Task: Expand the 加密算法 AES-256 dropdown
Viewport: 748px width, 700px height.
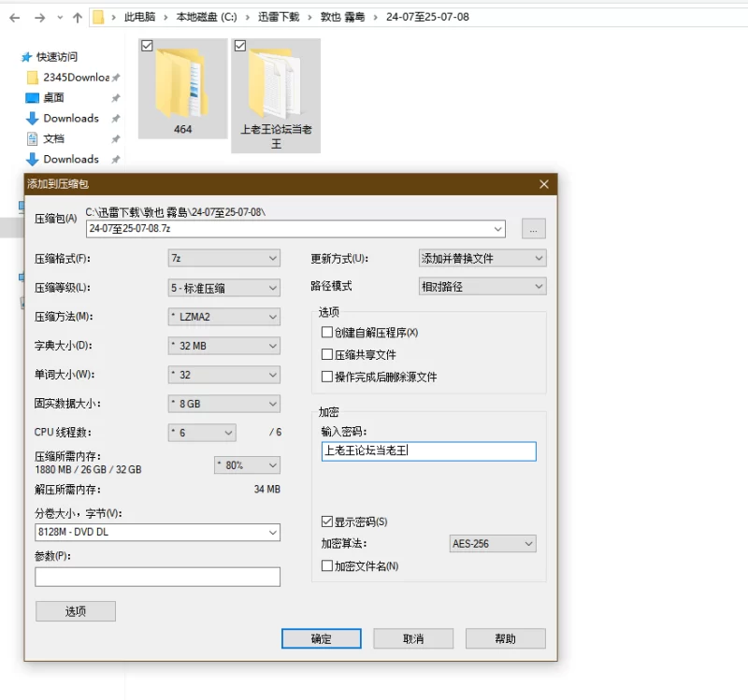Action: click(494, 544)
